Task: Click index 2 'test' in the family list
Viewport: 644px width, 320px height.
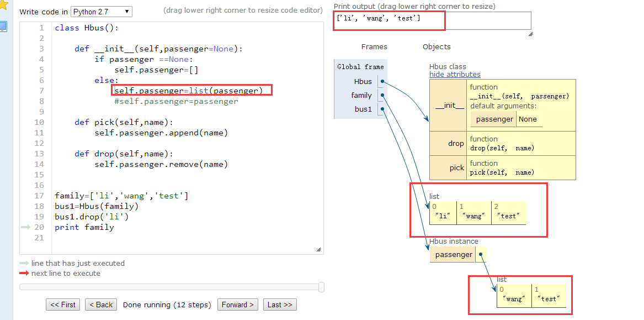Action: 508,213
